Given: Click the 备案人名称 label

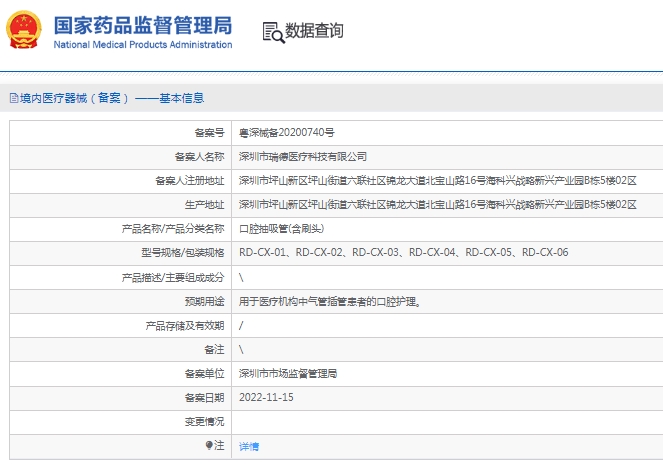Looking at the screenshot, I should [x=200, y=157].
